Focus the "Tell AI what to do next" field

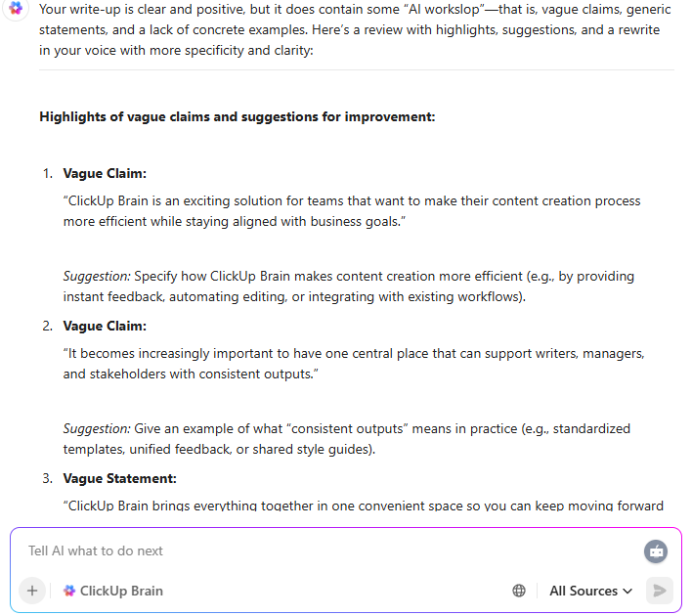pyautogui.click(x=293, y=550)
